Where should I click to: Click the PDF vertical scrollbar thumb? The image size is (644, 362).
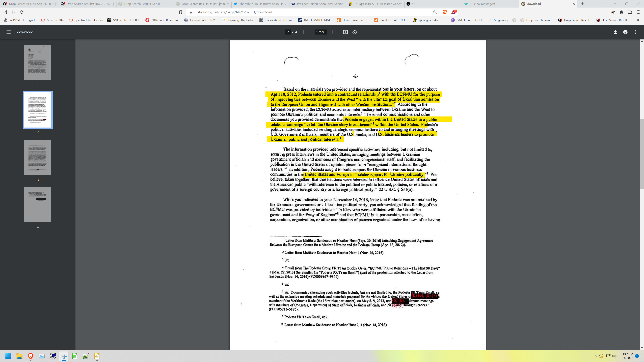click(x=642, y=154)
